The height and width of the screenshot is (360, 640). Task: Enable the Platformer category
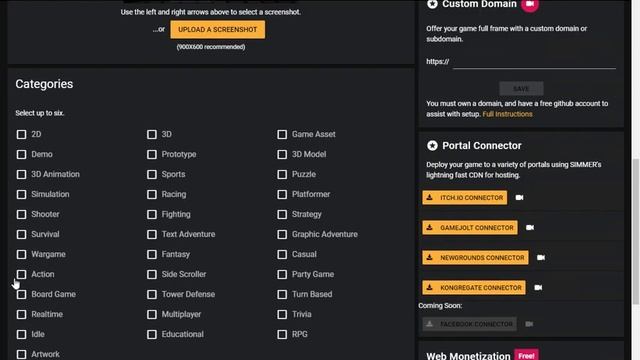282,194
